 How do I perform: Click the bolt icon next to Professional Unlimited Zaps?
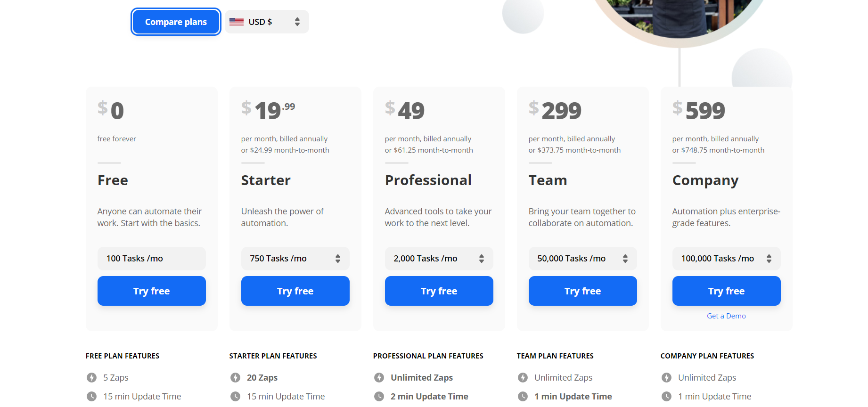(x=379, y=377)
